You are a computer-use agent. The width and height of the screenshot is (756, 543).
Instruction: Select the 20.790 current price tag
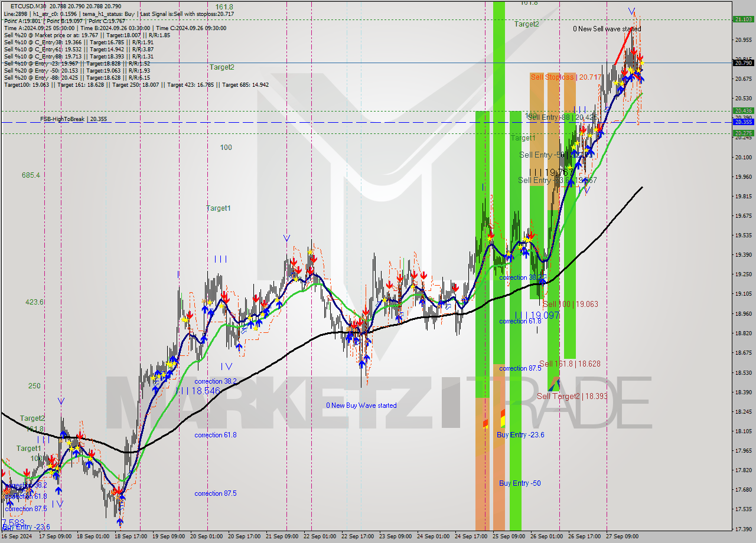(x=743, y=63)
